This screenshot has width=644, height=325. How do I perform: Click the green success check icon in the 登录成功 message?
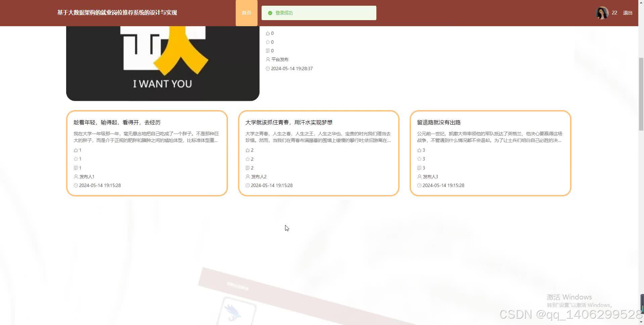point(270,13)
